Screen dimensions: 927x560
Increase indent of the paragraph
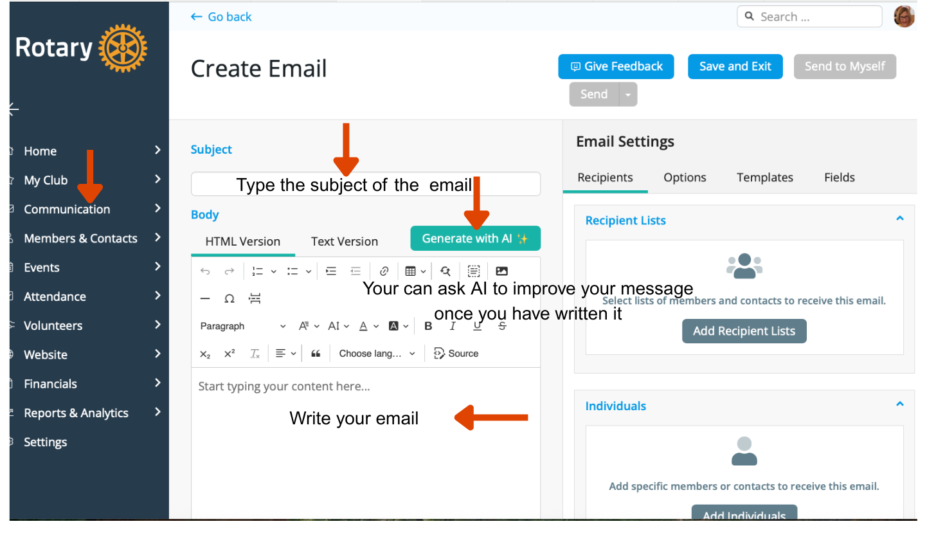coord(331,271)
